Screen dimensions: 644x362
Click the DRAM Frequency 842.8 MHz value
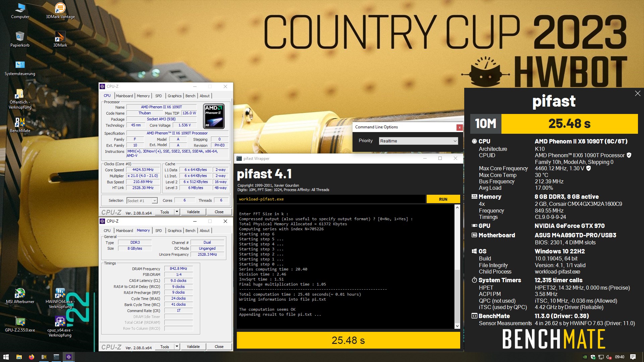(x=178, y=269)
